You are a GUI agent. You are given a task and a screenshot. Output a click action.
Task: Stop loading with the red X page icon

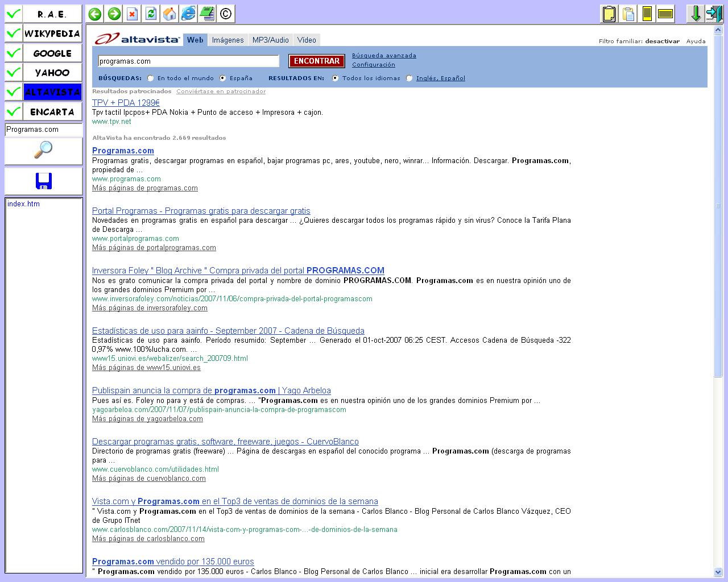tap(133, 14)
